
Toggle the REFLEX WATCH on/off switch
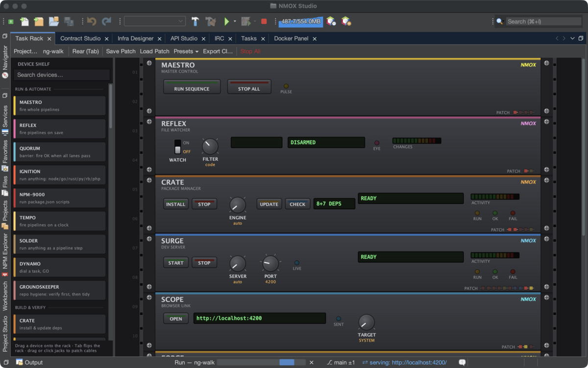[x=178, y=147]
